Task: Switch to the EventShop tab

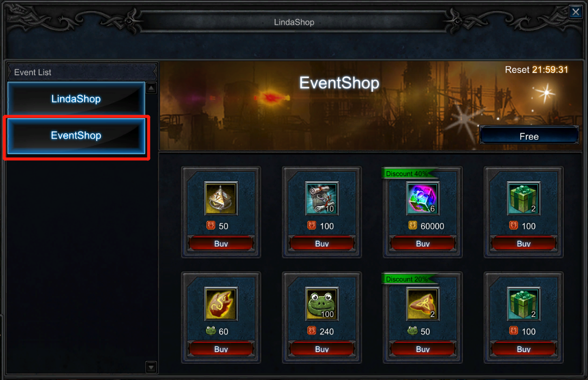Action: tap(76, 136)
